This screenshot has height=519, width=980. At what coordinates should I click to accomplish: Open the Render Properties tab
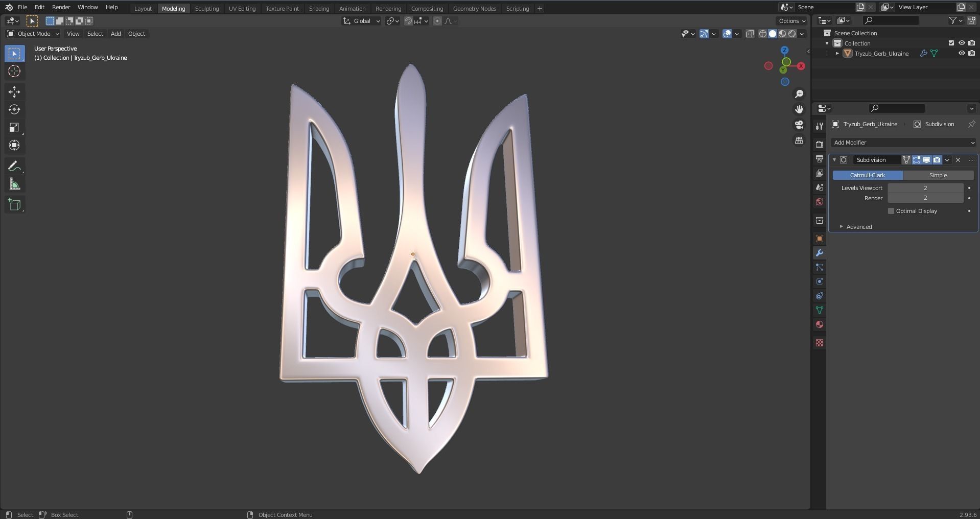coord(820,145)
